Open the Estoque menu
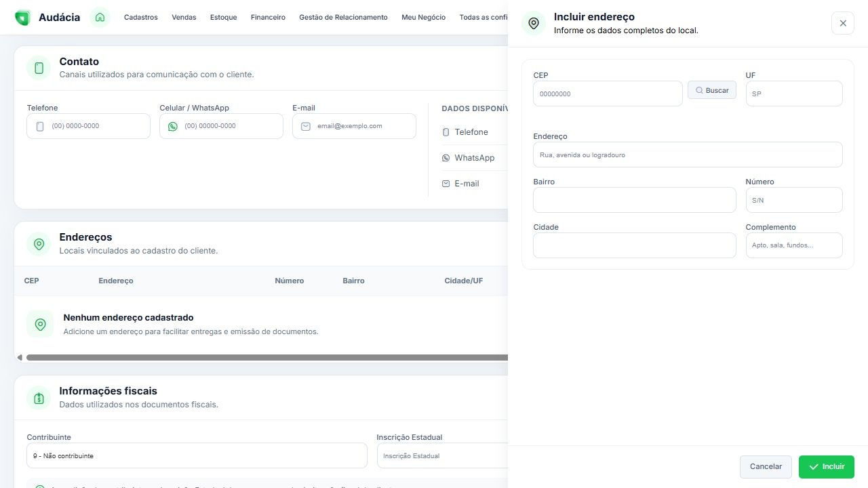 pos(224,18)
